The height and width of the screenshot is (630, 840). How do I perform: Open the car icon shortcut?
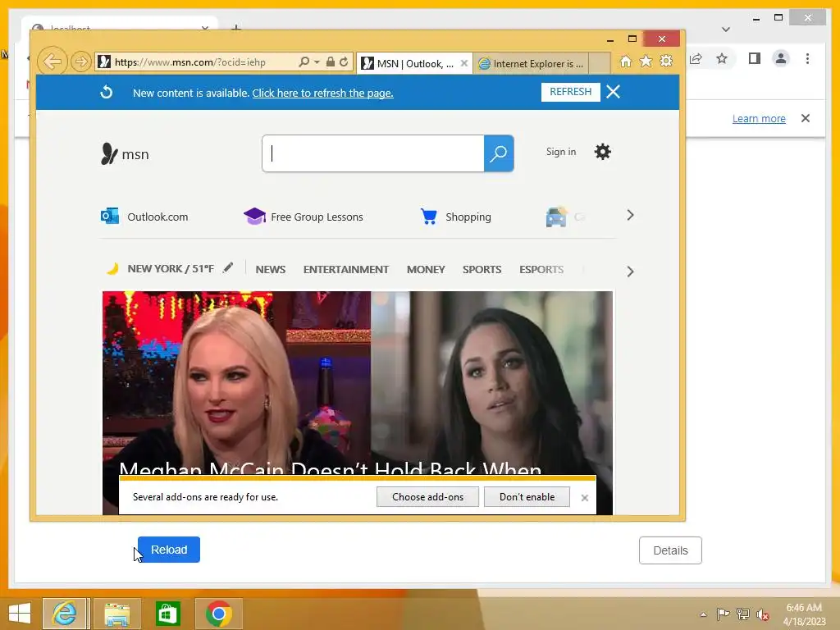556,217
